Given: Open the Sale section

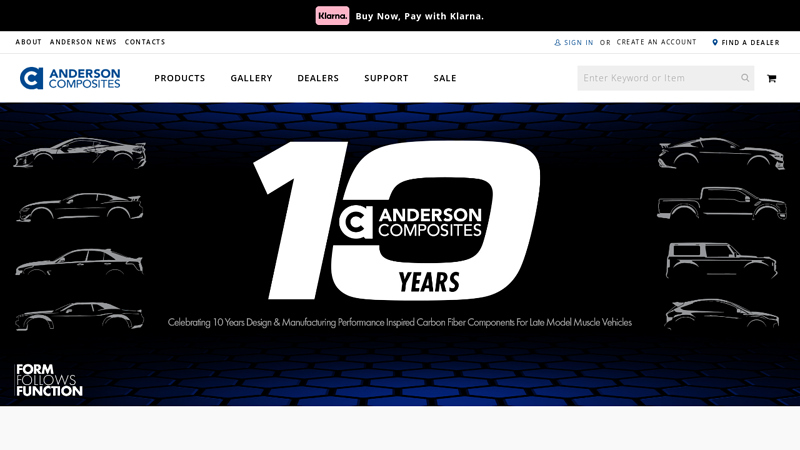Looking at the screenshot, I should click(x=445, y=78).
